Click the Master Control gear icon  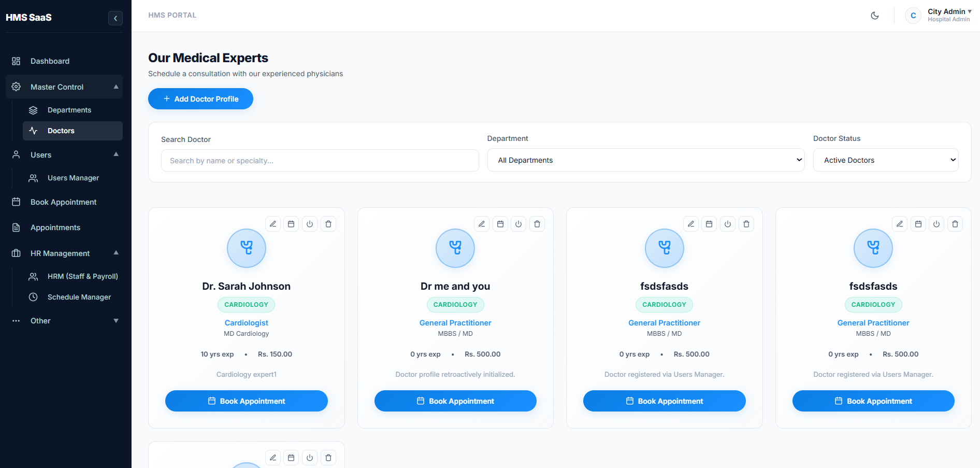[16, 87]
